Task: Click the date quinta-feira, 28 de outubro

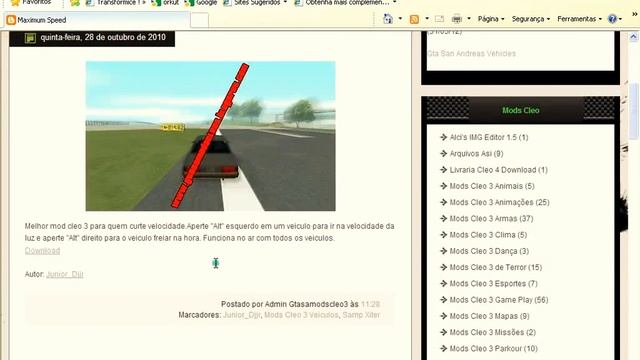Action: click(103, 37)
